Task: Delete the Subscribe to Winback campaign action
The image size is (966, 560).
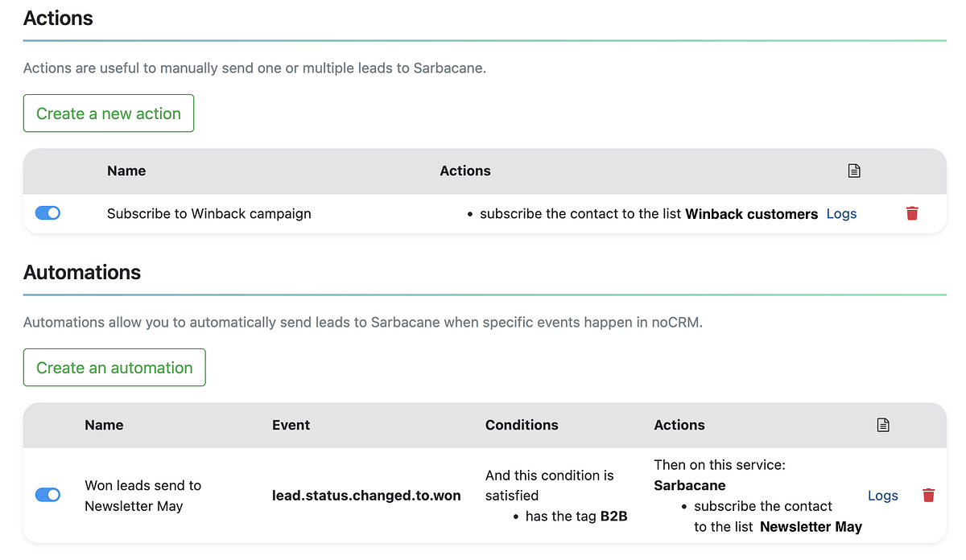Action: [912, 213]
